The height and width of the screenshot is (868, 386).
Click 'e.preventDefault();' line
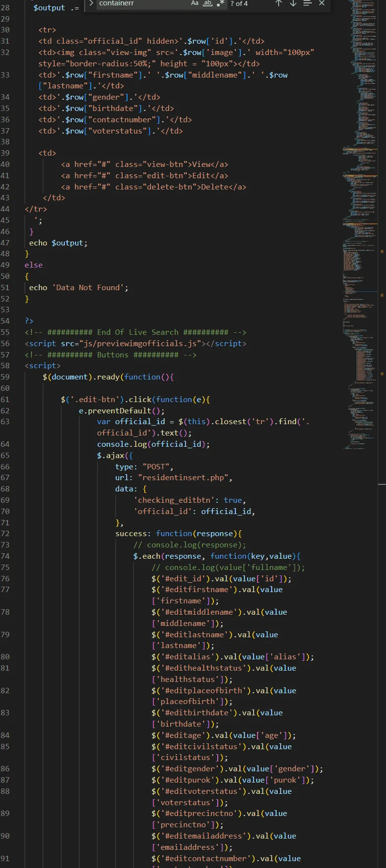(122, 410)
